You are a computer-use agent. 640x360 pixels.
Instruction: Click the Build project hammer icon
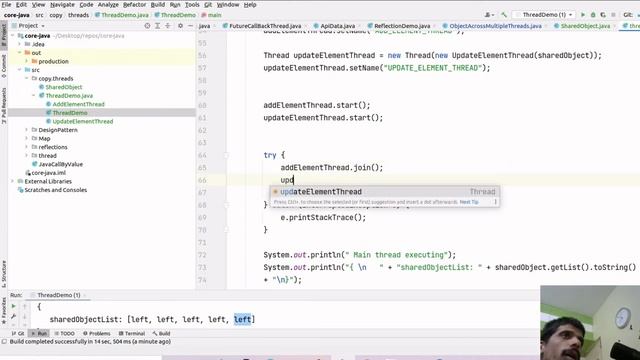(x=504, y=15)
